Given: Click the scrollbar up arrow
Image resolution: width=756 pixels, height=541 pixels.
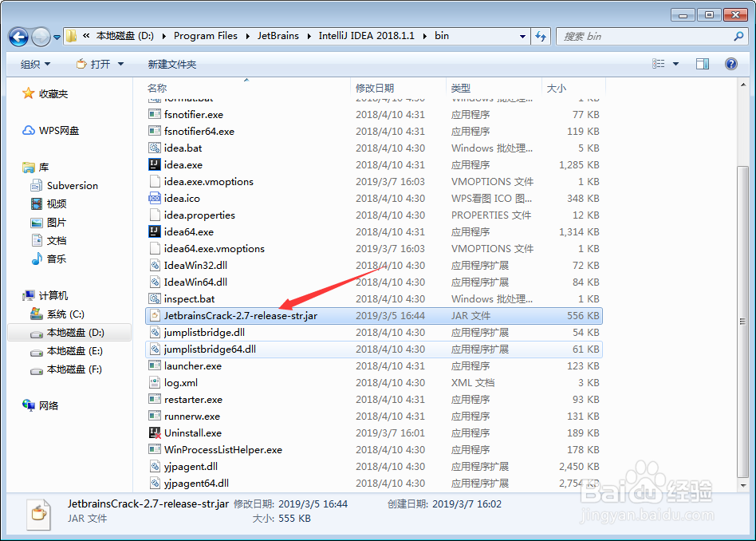Looking at the screenshot, I should click(742, 85).
